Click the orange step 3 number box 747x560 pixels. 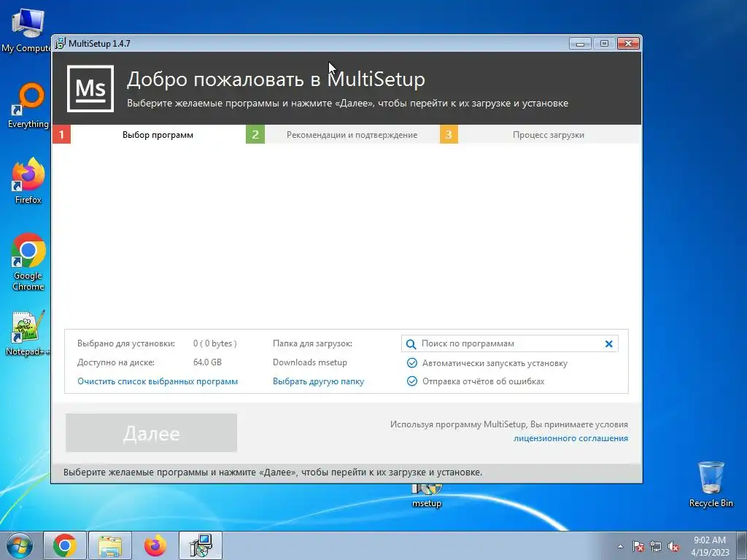tap(449, 134)
